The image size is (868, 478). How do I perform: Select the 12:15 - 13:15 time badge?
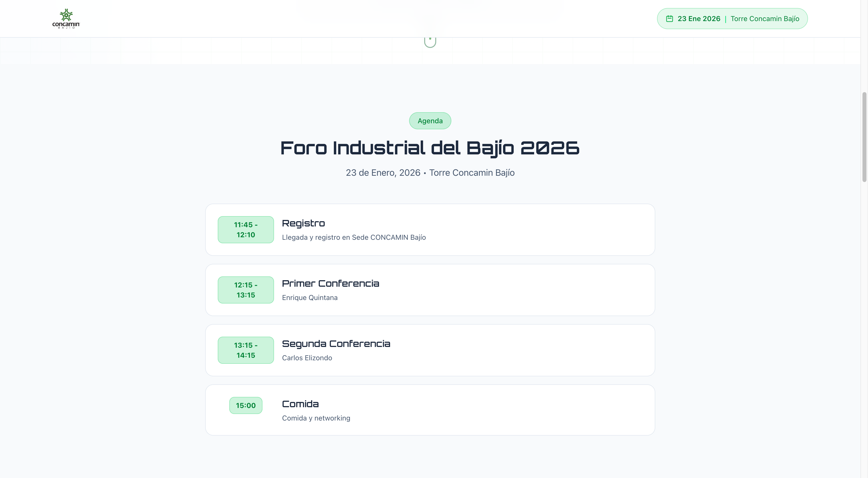tap(246, 290)
